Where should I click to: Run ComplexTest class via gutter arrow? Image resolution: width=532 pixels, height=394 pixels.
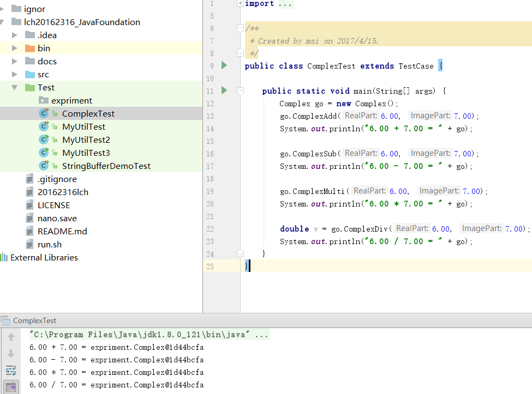click(224, 65)
